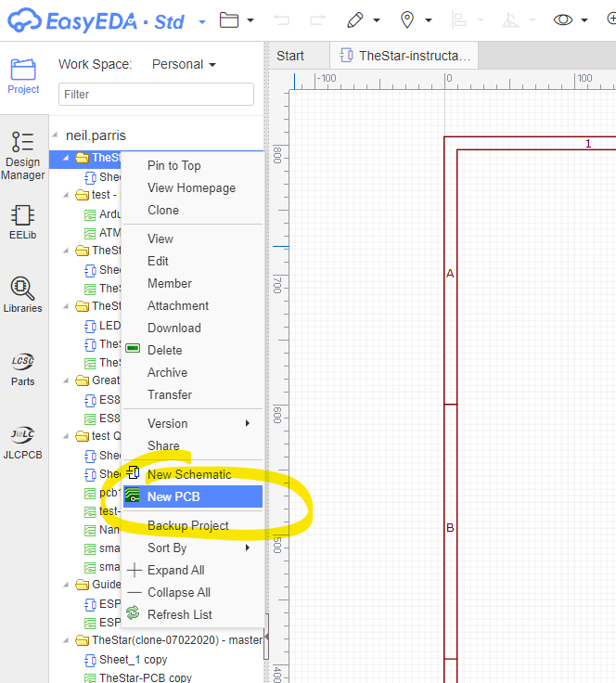Image resolution: width=616 pixels, height=683 pixels.
Task: Collapse the Great project folder
Action: [66, 380]
